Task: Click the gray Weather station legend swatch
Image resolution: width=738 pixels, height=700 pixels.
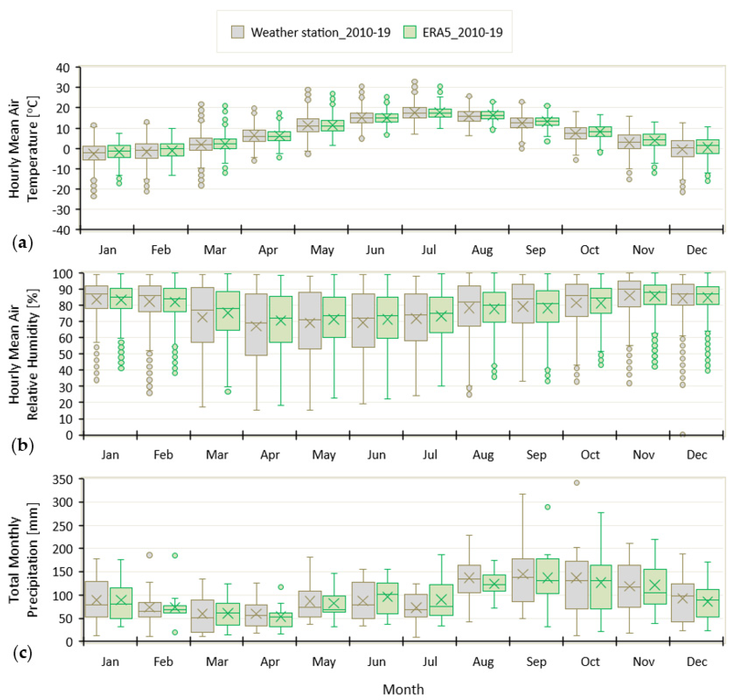Action: (238, 32)
